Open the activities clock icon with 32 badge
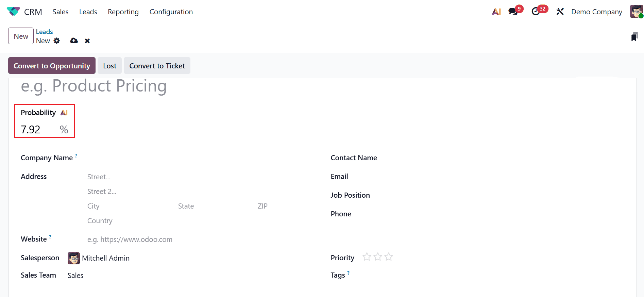Viewport: 644px width, 297px height. pos(536,12)
